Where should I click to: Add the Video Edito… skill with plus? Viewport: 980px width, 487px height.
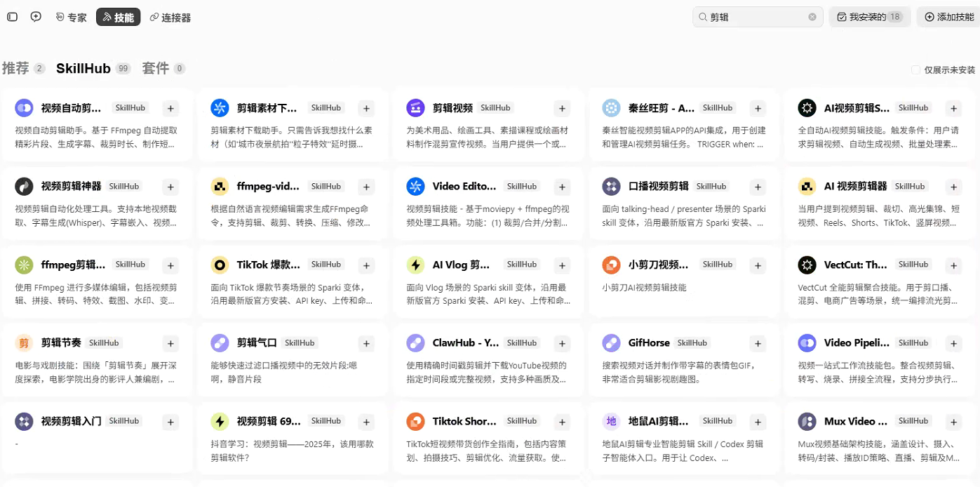point(562,187)
